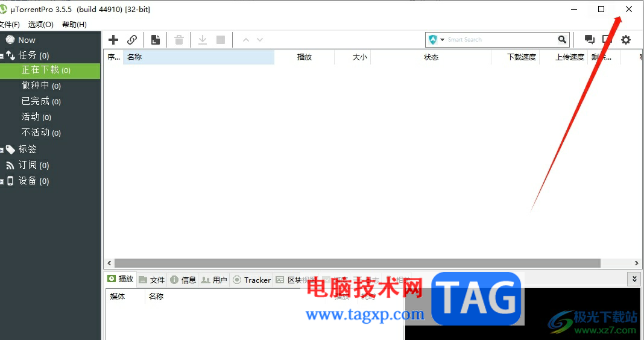Click the Stop Torrent square icon
The height and width of the screenshot is (340, 644).
(x=221, y=40)
